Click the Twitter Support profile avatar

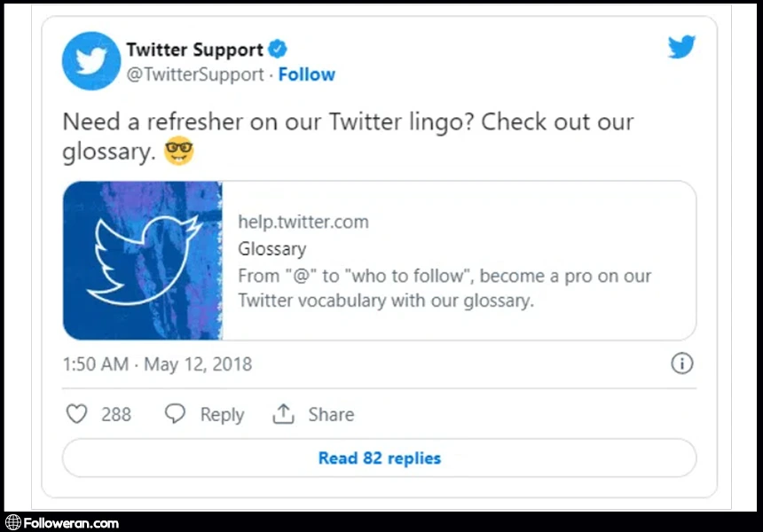click(x=91, y=61)
